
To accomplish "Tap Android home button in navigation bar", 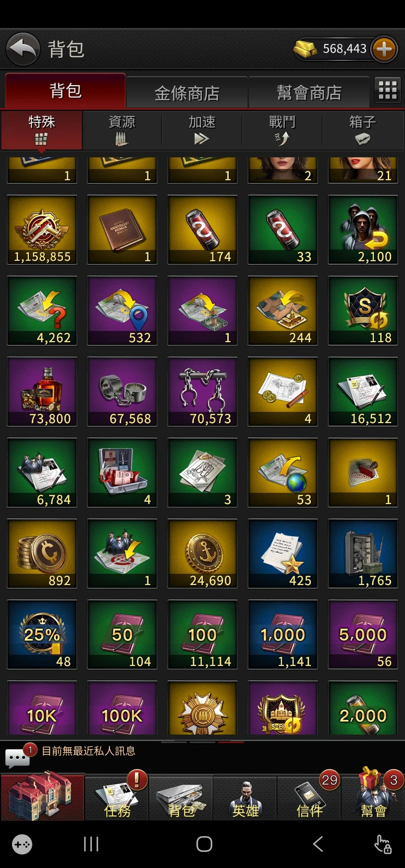I will pyautogui.click(x=204, y=844).
